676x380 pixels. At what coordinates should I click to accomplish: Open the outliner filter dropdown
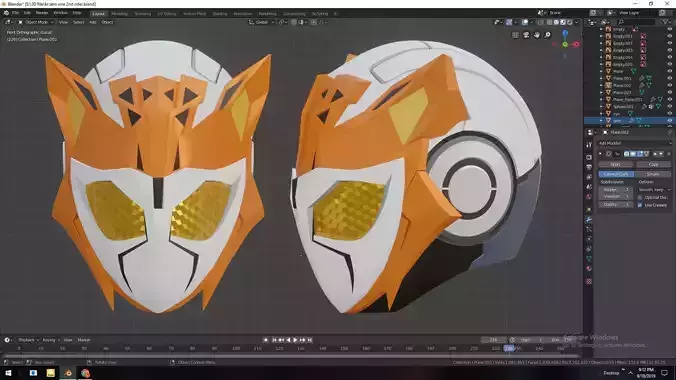(667, 22)
